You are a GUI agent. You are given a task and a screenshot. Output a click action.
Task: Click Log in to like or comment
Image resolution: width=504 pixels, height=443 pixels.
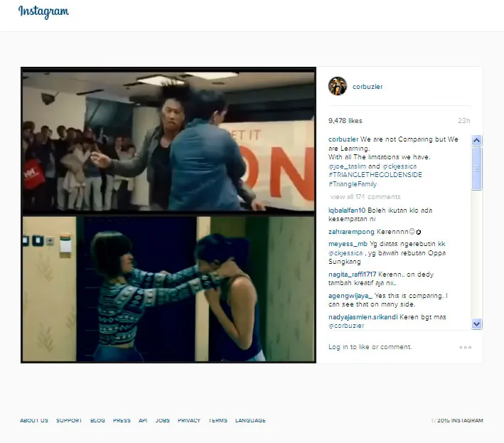(x=370, y=347)
